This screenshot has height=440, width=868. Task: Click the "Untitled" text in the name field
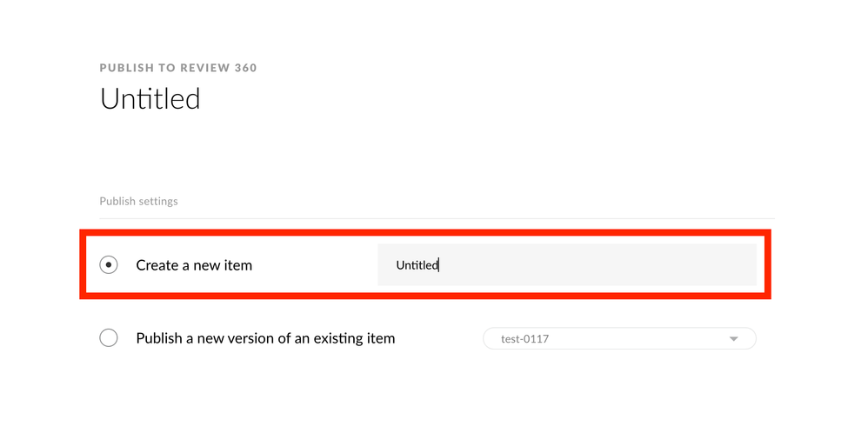tap(417, 265)
